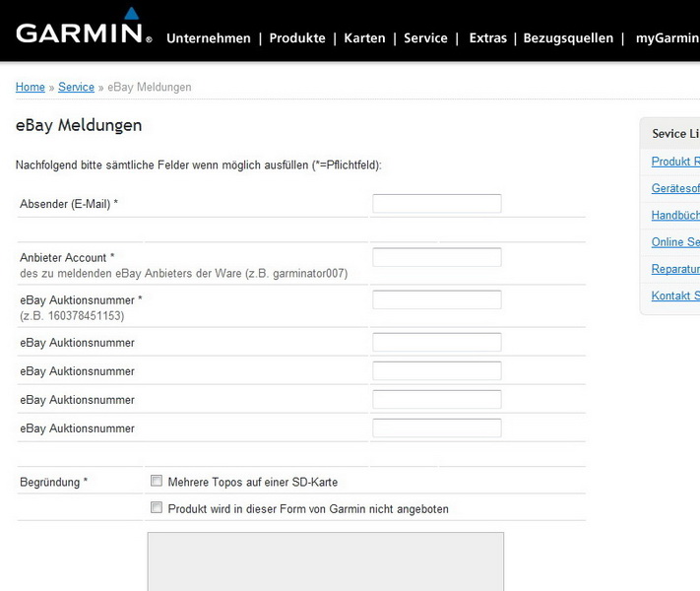Viewport: 700px width, 591px height.
Task: Click the Garmin logo
Action: pyautogui.click(x=84, y=30)
